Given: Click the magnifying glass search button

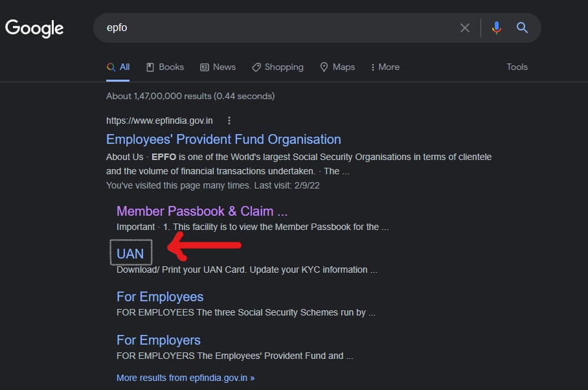Looking at the screenshot, I should [522, 28].
